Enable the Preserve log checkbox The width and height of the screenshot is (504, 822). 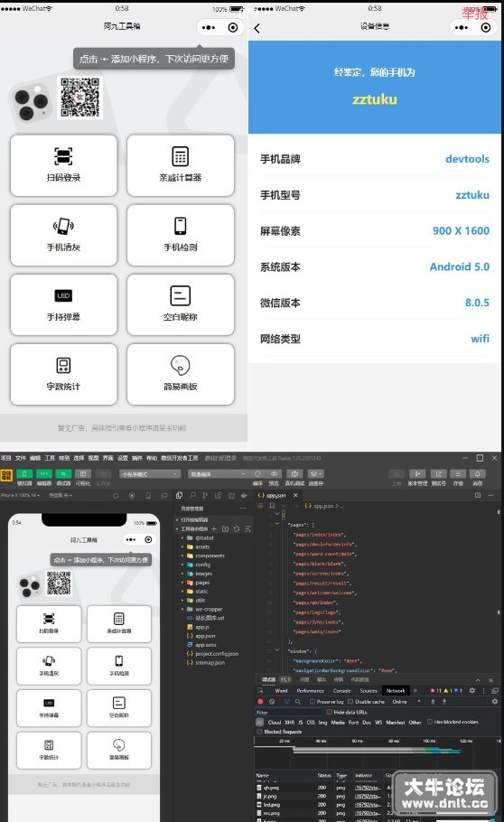[x=313, y=702]
